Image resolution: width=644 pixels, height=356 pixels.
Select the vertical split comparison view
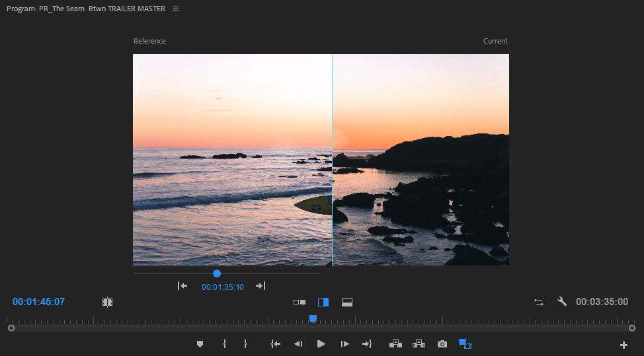(x=323, y=302)
